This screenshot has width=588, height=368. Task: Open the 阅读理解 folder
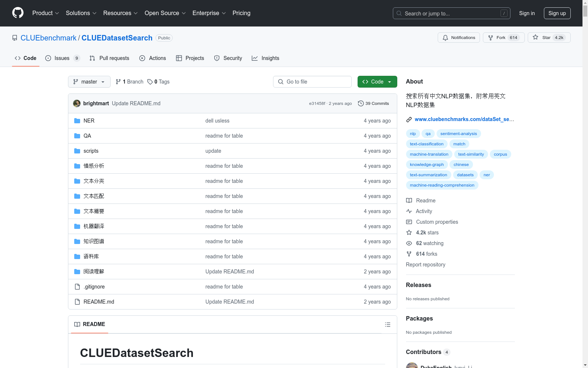tap(94, 272)
